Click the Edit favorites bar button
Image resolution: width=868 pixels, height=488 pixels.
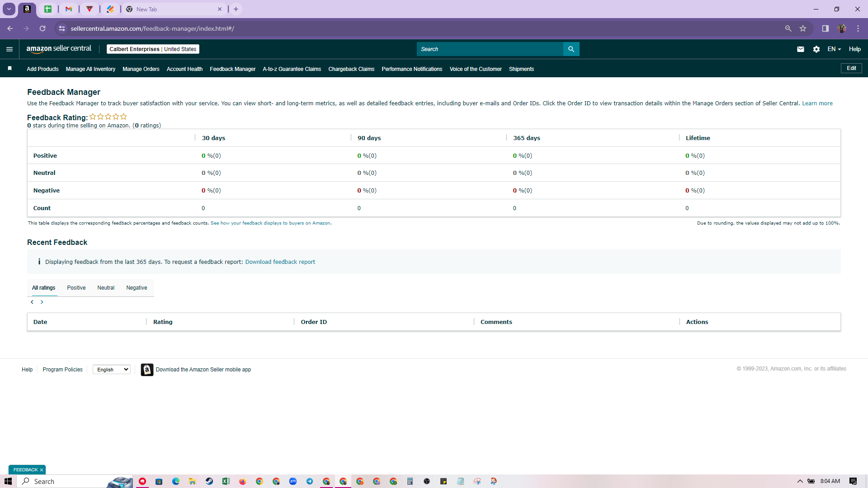(851, 68)
